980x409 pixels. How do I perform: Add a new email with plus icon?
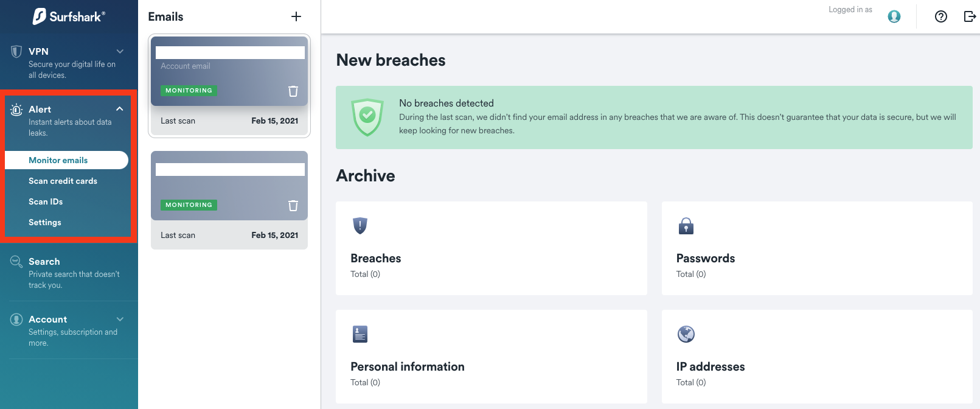(x=296, y=16)
